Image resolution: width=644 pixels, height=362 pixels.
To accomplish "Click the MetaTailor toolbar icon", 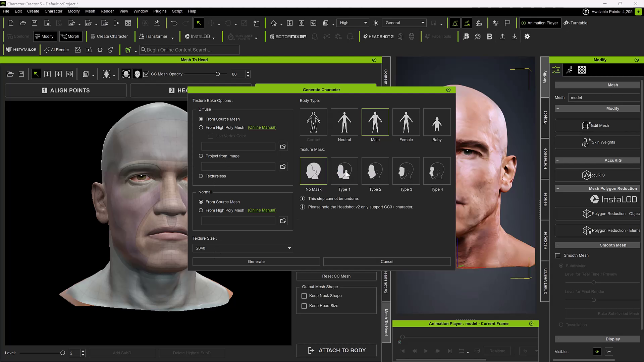I will 21,50.
